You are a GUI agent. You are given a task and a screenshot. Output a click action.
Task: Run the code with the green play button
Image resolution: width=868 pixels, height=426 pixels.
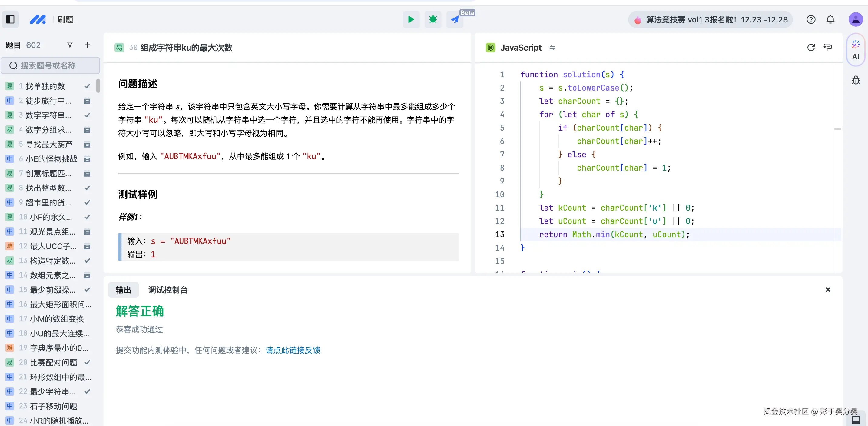pyautogui.click(x=411, y=19)
